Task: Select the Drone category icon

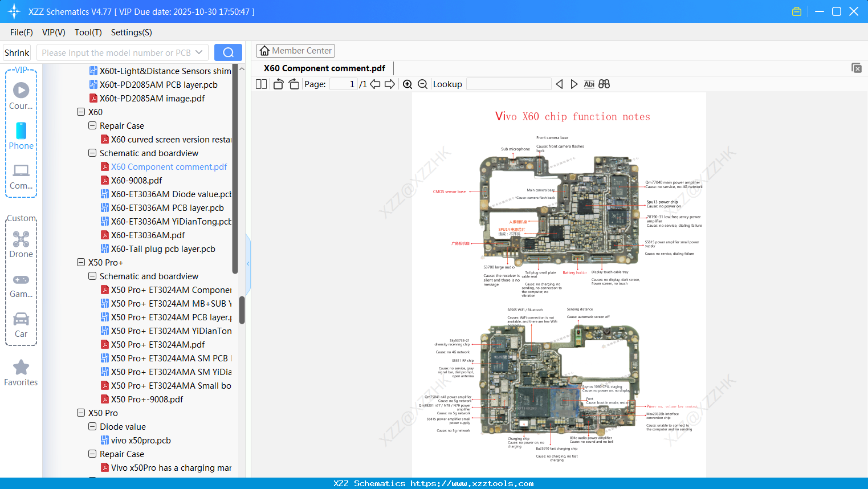Action: coord(21,239)
